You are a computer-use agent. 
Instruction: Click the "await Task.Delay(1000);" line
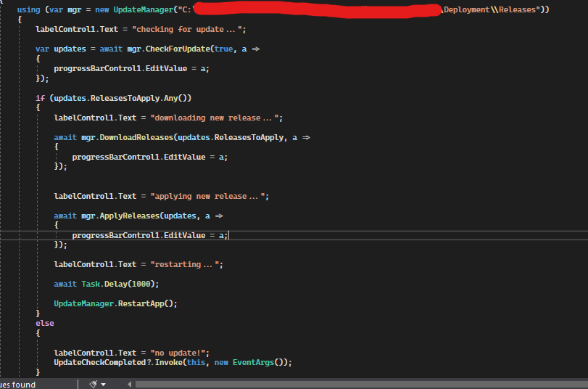click(x=106, y=284)
